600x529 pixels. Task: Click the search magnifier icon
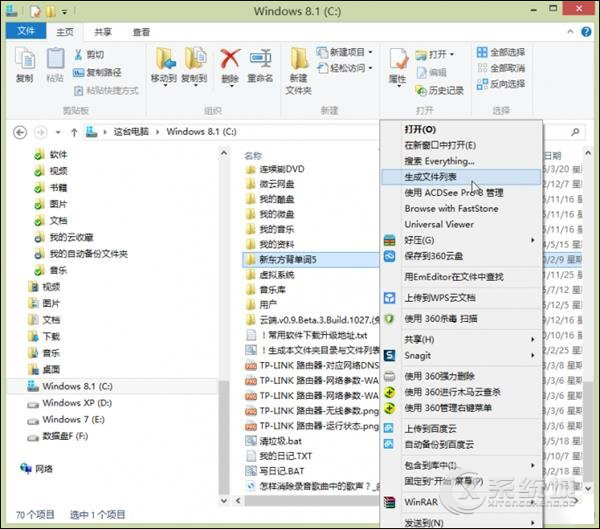point(575,132)
